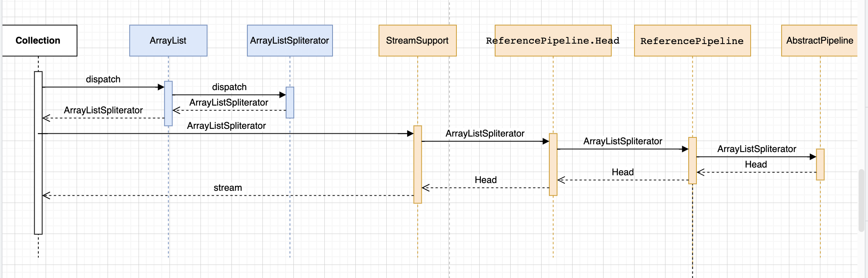Select the "dispatch" label from ArrayList to ArrayListSpliterator
Screen dimensions: 868x278
[229, 87]
